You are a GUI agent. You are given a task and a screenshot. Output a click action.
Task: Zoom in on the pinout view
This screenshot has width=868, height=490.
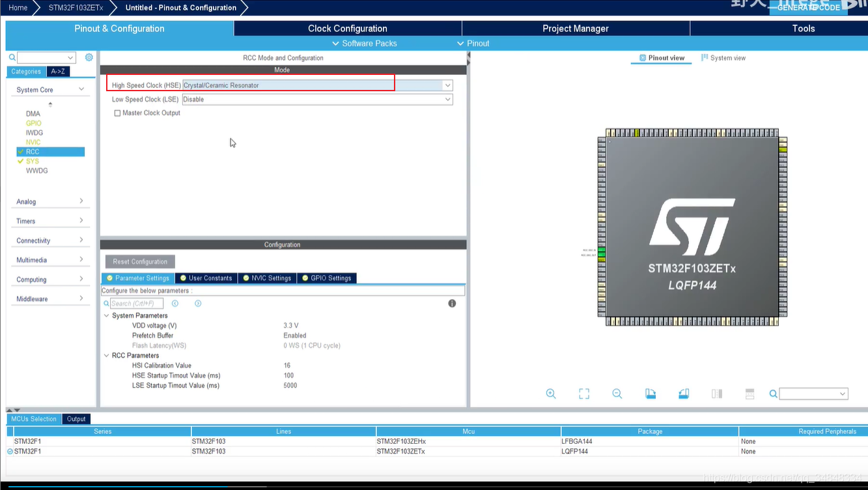pyautogui.click(x=551, y=394)
